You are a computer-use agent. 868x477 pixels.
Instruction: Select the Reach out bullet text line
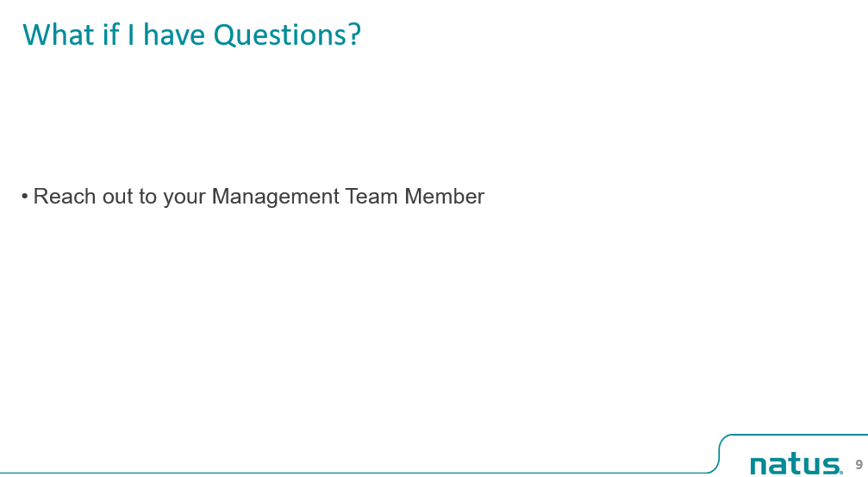point(253,197)
